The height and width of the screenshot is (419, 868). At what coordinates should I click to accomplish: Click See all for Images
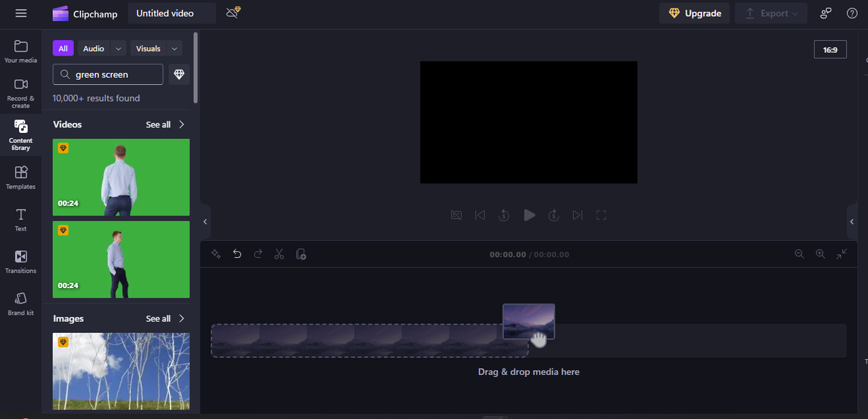[158, 319]
